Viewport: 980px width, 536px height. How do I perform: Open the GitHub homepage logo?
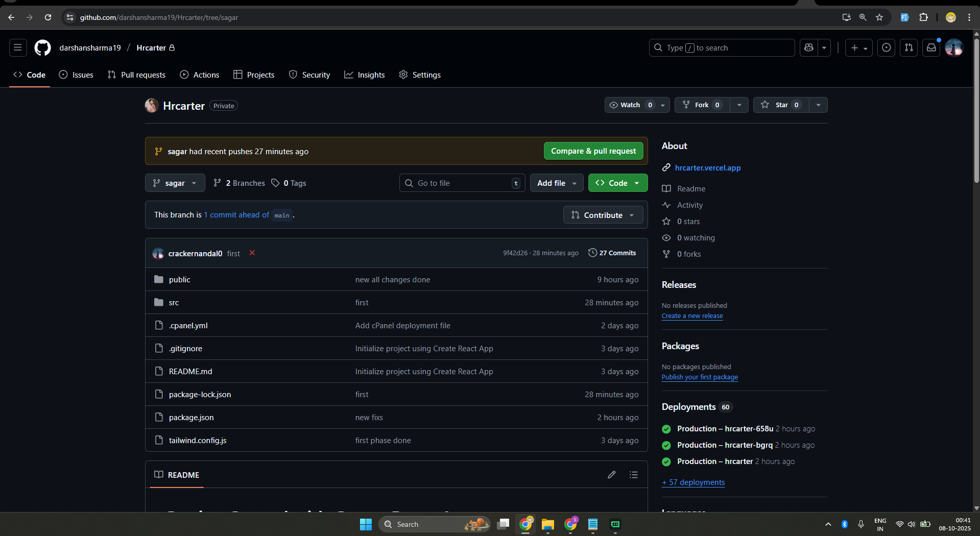pos(42,48)
